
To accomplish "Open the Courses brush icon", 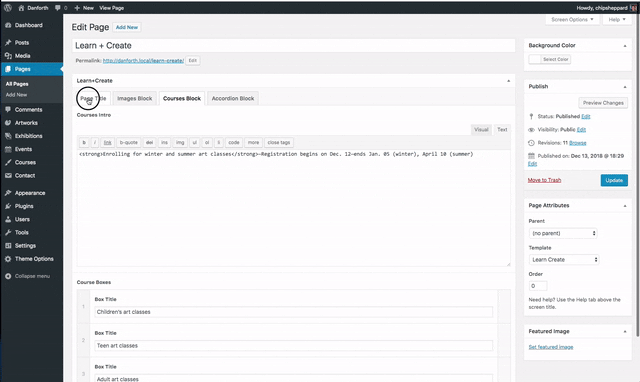I will tap(8, 162).
